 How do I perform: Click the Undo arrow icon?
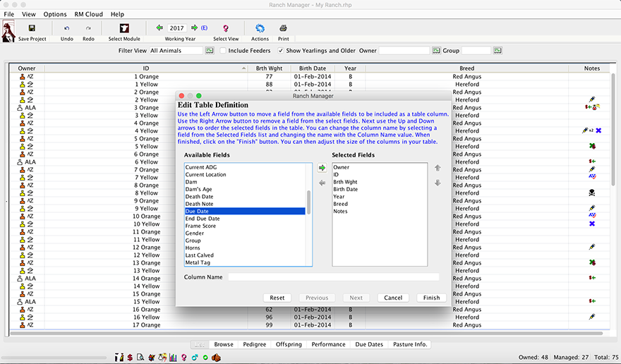(x=66, y=28)
